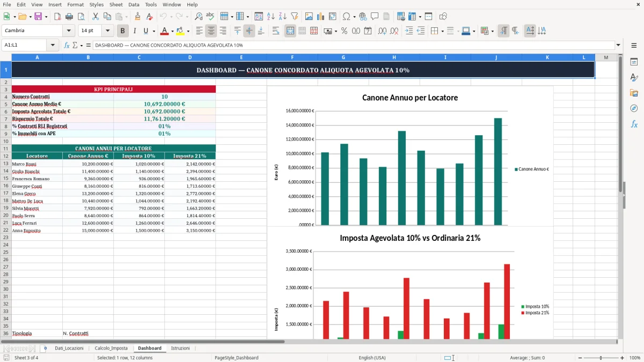
Task: Switch to Dati_Locazioni sheet tab
Action: [x=69, y=348]
